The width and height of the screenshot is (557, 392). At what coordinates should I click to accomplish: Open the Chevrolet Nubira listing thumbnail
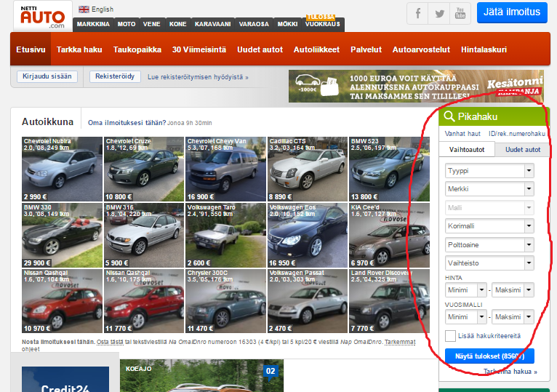coord(62,169)
